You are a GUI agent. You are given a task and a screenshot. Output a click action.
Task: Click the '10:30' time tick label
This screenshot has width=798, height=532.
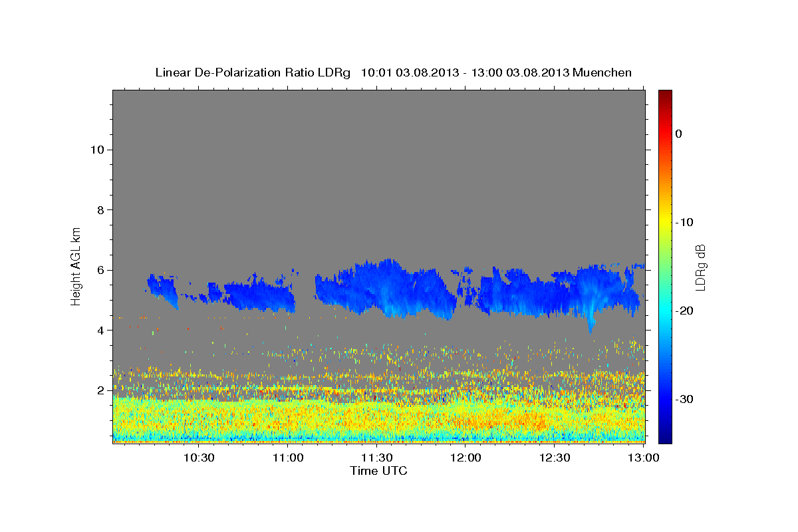(x=199, y=458)
